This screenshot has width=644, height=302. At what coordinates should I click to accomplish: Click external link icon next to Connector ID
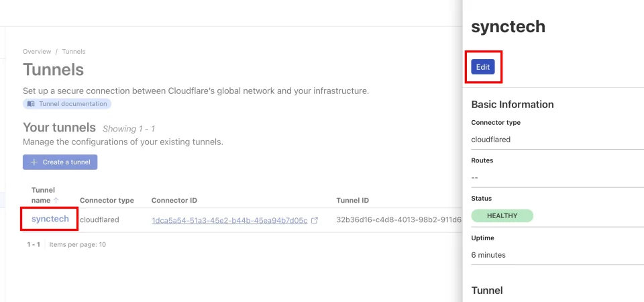click(x=315, y=220)
